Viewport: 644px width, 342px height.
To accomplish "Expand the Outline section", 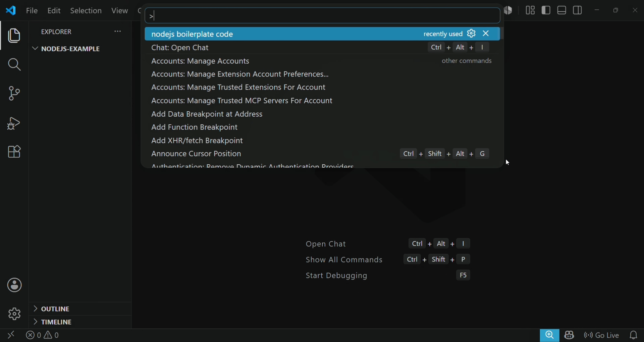I will click(x=80, y=309).
